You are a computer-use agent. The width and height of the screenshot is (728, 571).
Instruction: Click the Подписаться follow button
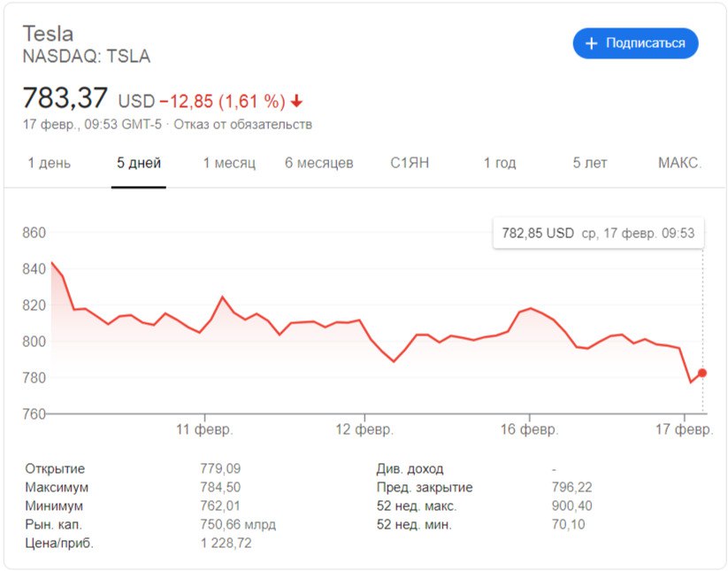(x=636, y=43)
